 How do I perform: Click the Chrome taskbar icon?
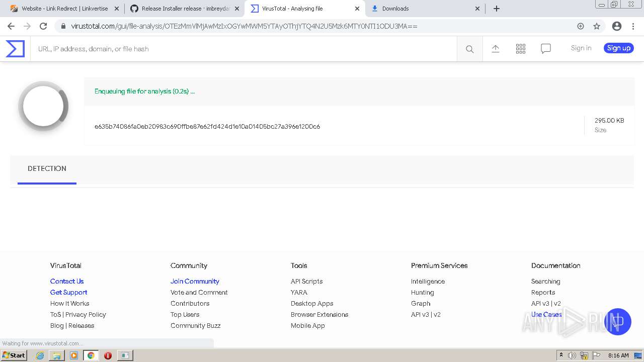[91, 355]
